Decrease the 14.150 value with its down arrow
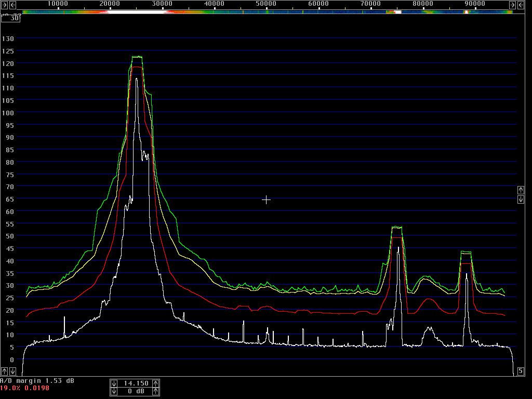This screenshot has height=399, width=532. pos(114,383)
